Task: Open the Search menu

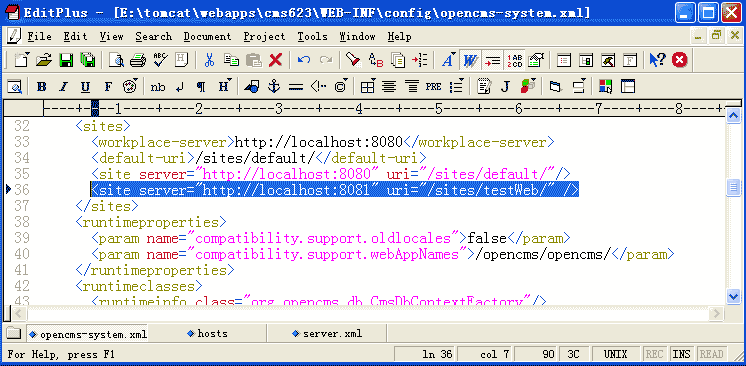Action: [x=154, y=37]
